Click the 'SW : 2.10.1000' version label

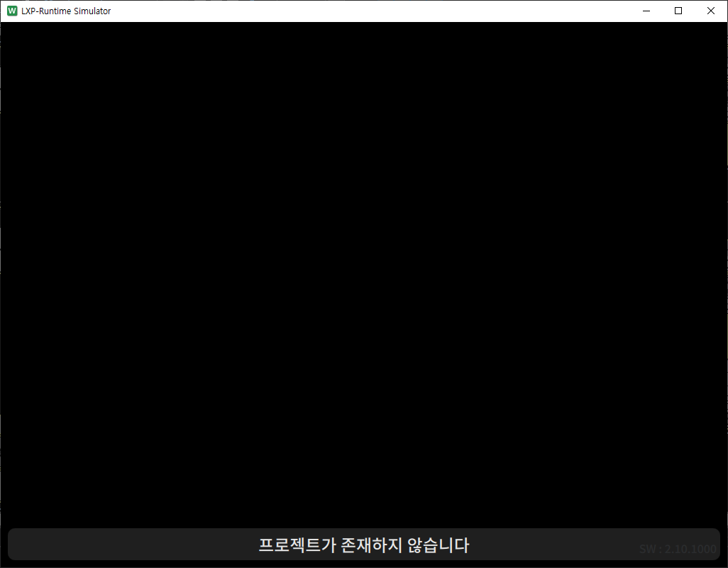(677, 548)
